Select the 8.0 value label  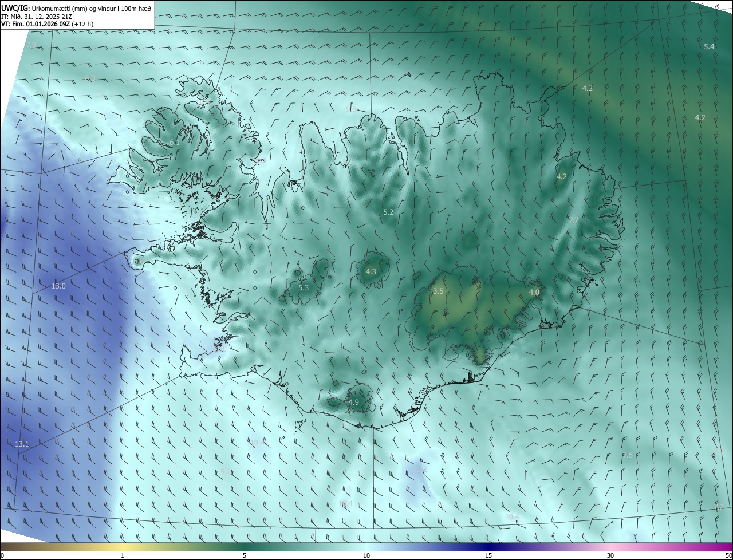click(x=90, y=78)
